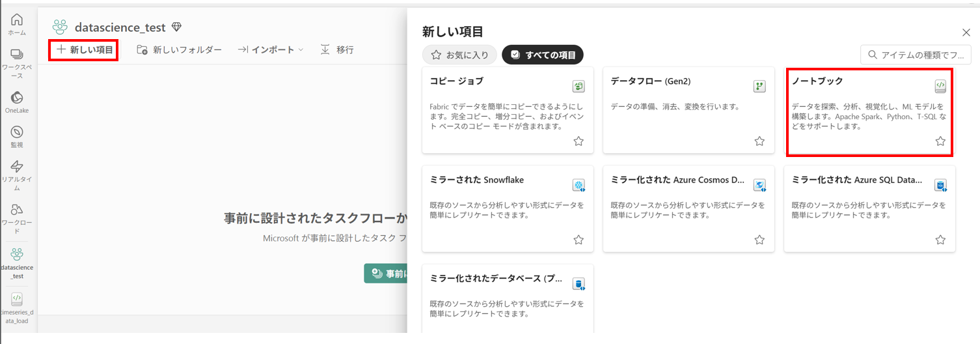Screen dimensions: 980x344
Task: Select the ミラーされた Snowflake card title
Action: 477,180
